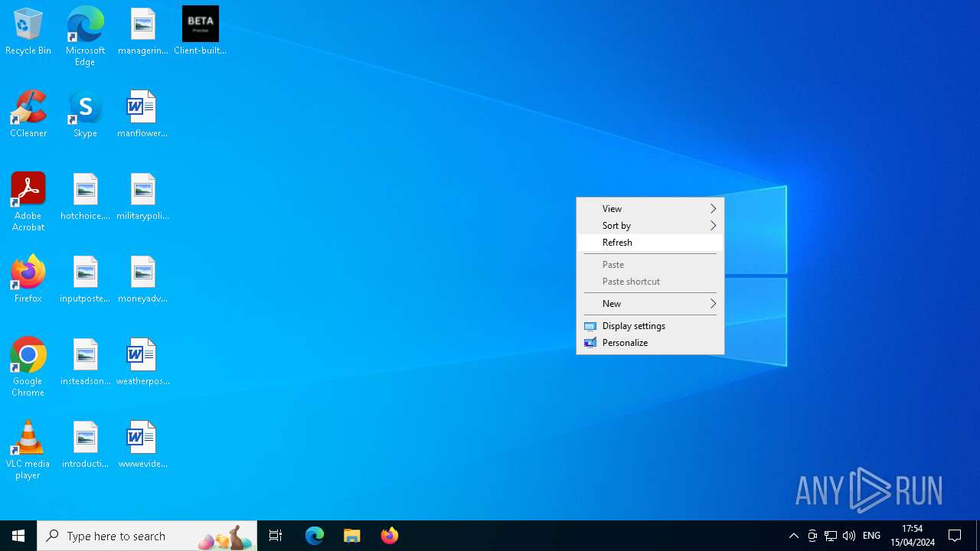Select the militarypoli... image file
This screenshot has width=980, height=551.
click(142, 197)
